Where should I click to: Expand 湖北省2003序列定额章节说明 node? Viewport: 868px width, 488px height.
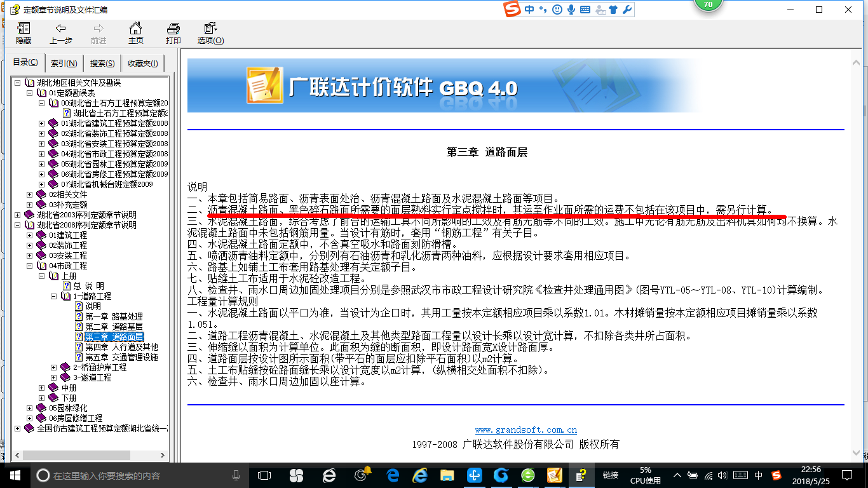pos(18,215)
